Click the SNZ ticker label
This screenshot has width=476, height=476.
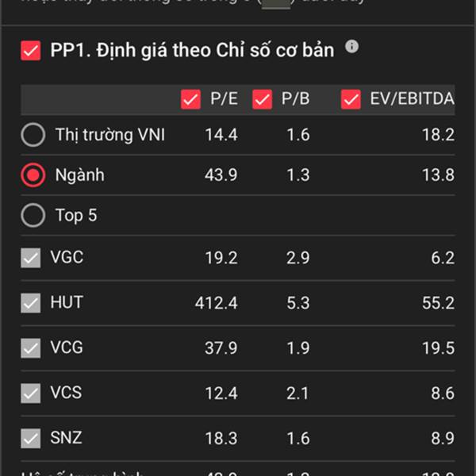pyautogui.click(x=66, y=438)
